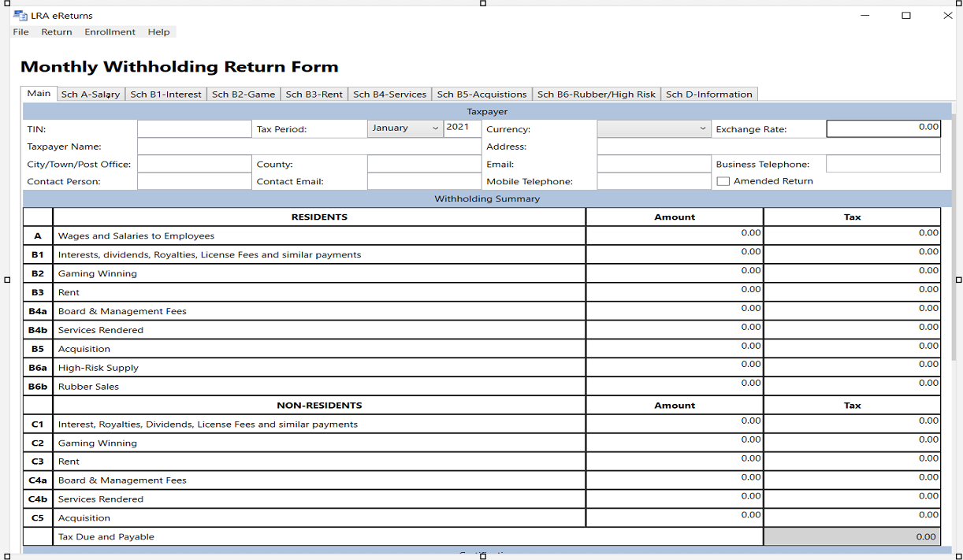This screenshot has width=963, height=560.
Task: Click the Wages and Salaries Amount cell
Action: point(675,235)
